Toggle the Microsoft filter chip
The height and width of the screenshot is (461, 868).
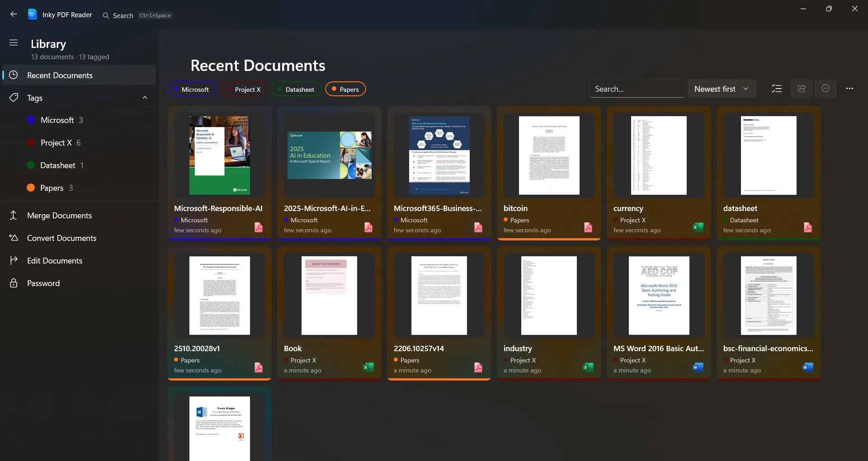point(192,89)
